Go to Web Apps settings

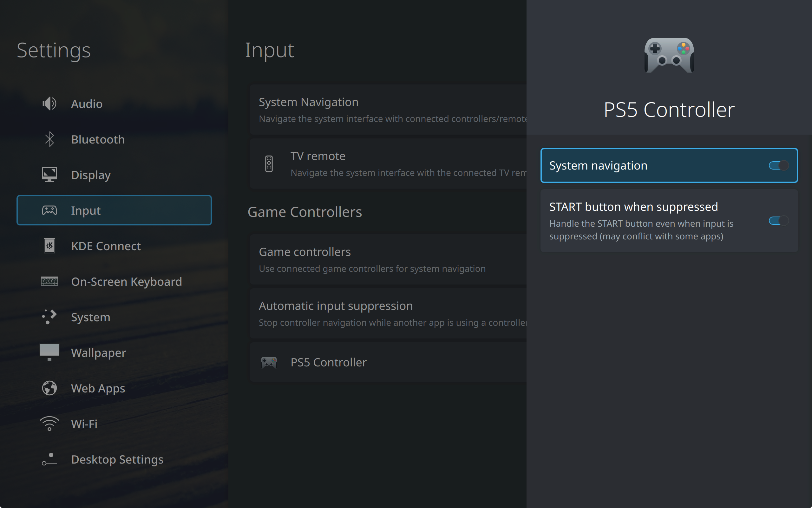click(114, 388)
